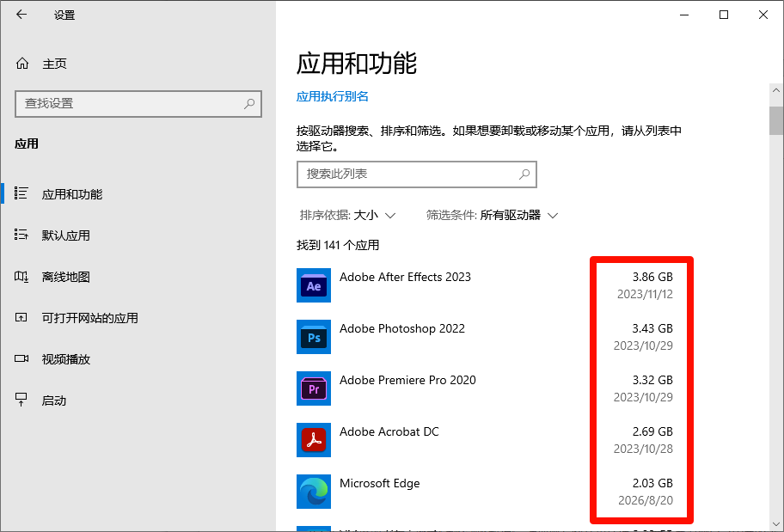
Task: Select Microsoft Edge entry
Action: pyautogui.click(x=485, y=492)
